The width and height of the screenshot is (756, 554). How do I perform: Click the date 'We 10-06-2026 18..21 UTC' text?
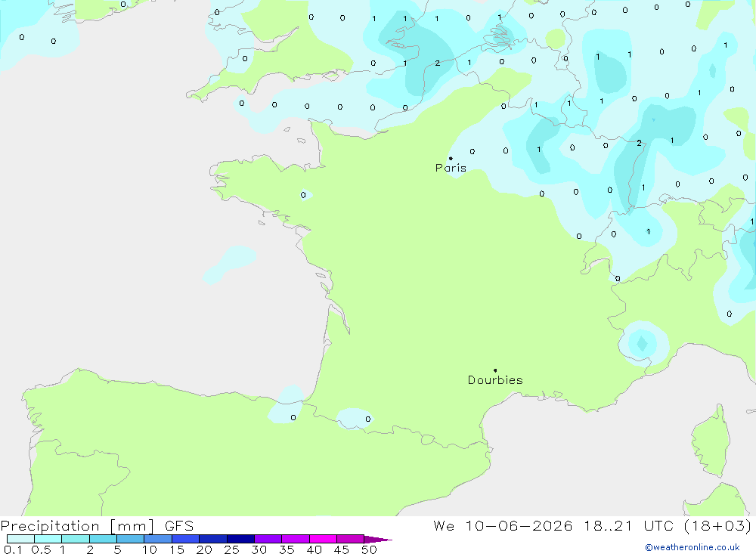pyautogui.click(x=553, y=525)
